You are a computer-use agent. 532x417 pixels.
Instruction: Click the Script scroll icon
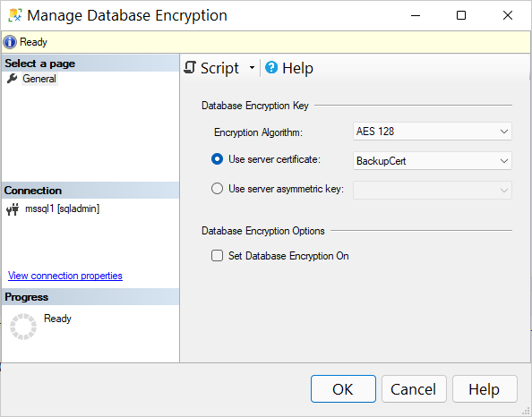click(x=190, y=67)
